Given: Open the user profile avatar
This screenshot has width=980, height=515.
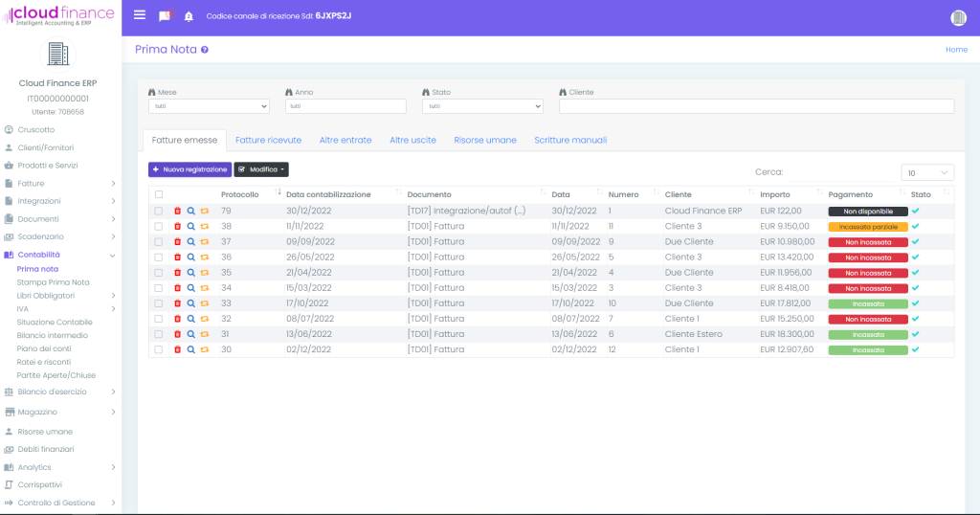Looking at the screenshot, I should [x=958, y=17].
